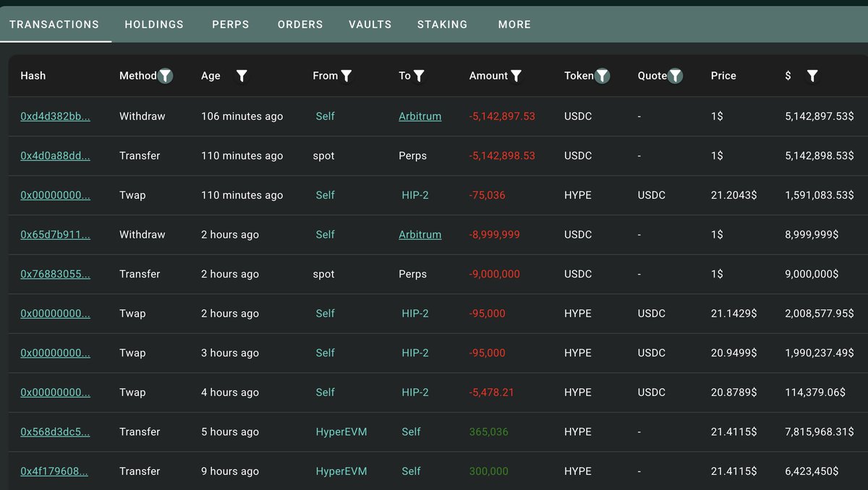Open the From column filter icon
Image resolution: width=868 pixels, height=490 pixels.
pyautogui.click(x=346, y=76)
